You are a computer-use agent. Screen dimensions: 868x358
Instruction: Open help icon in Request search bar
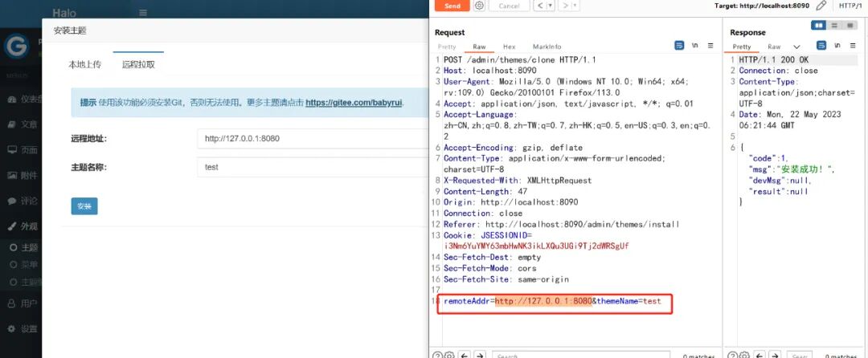(437, 356)
